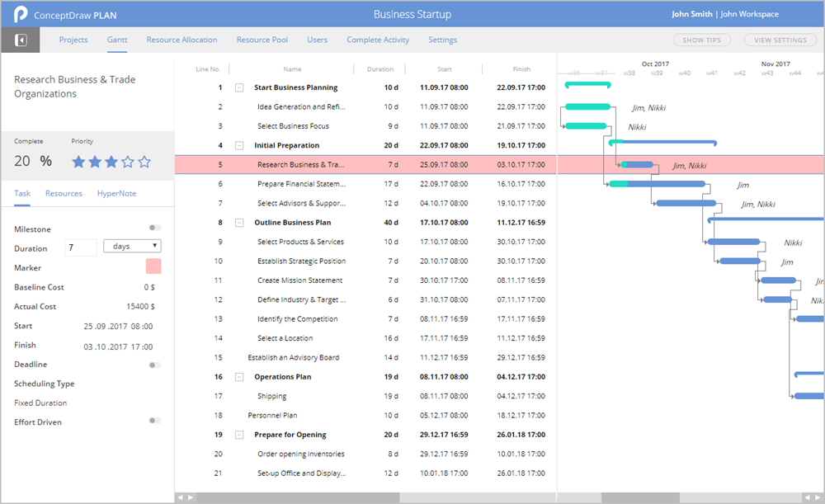Set priority to third star

(x=111, y=162)
